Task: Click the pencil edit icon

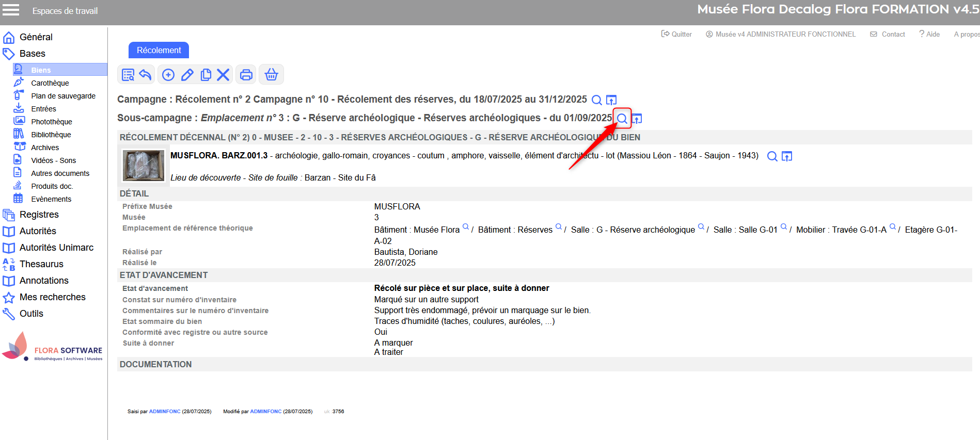Action: pos(187,75)
